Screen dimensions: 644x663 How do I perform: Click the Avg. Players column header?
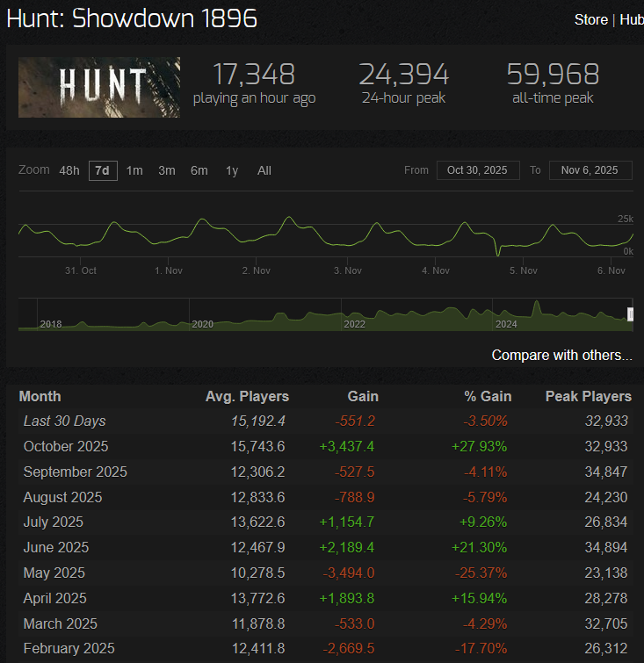click(247, 397)
